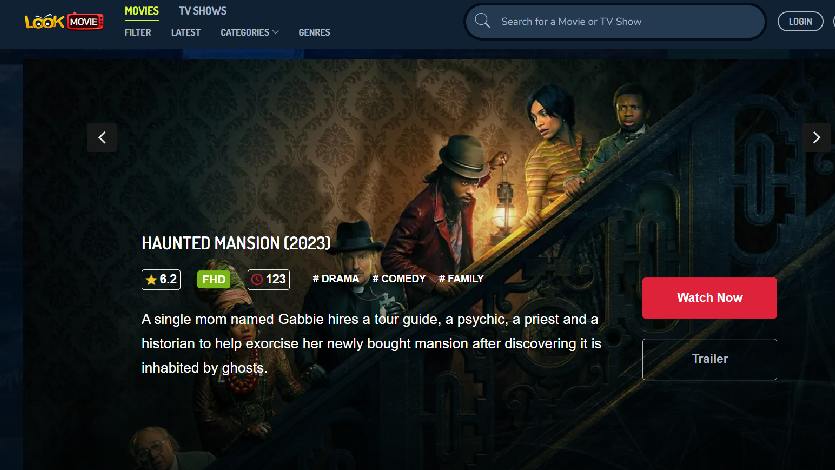Screen dimensions: 835x470
Task: Expand the Categories dropdown
Action: (249, 32)
